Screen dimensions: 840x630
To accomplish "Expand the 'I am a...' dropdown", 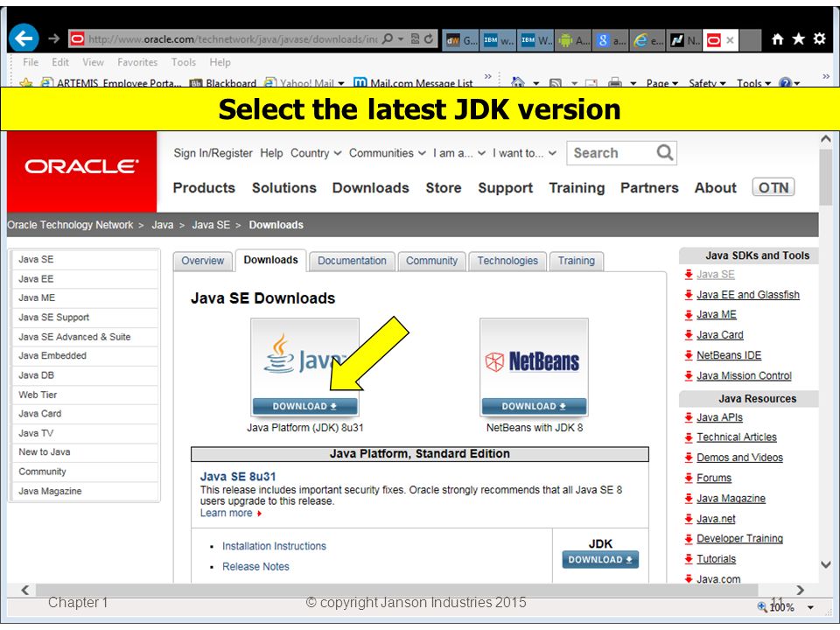I will point(459,153).
